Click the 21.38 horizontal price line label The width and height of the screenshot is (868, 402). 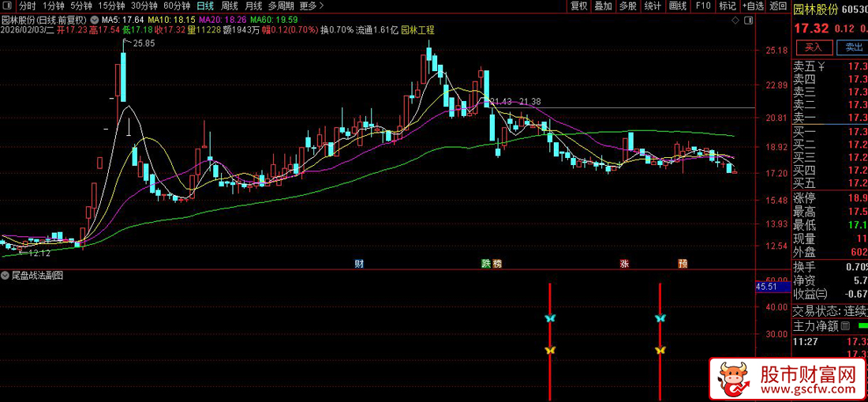[530, 101]
